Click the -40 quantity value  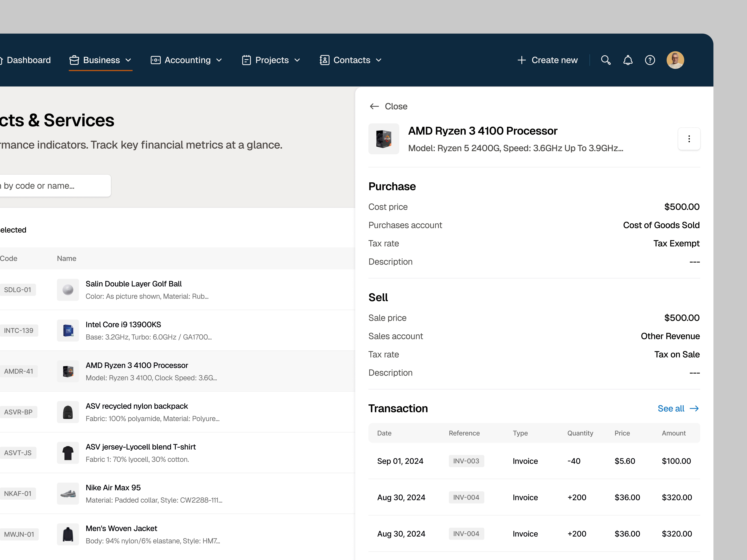[574, 461]
